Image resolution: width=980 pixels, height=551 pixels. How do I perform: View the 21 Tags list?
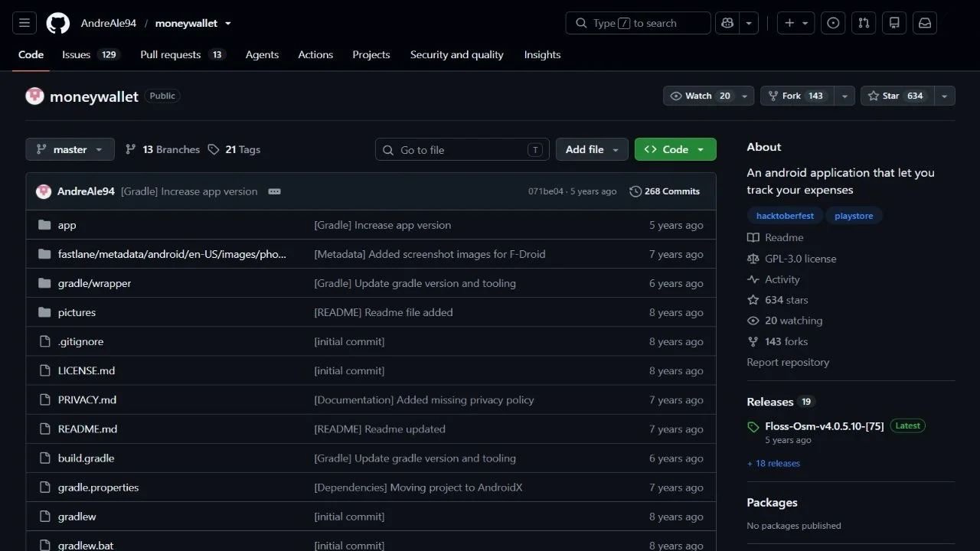234,149
